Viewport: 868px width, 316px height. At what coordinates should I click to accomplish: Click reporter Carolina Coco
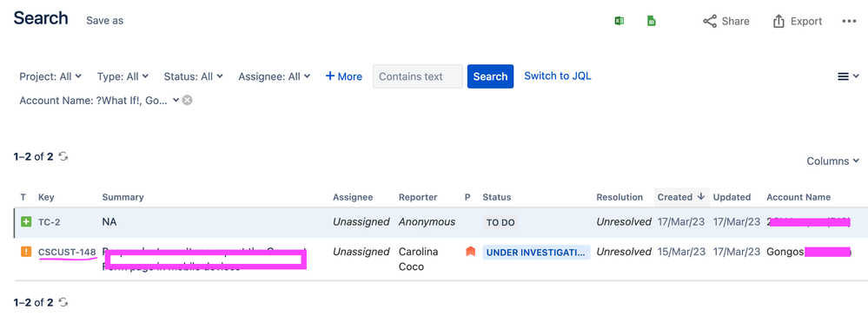(419, 259)
